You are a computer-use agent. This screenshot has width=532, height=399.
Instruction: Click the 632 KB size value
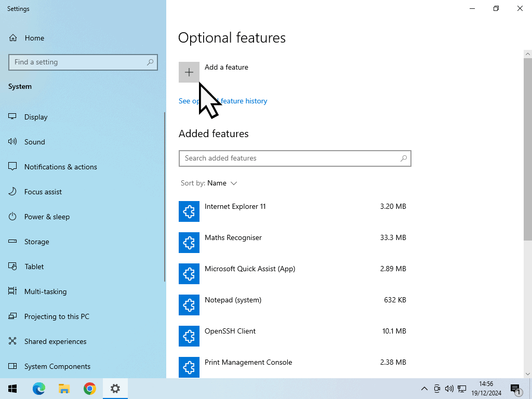coord(395,300)
